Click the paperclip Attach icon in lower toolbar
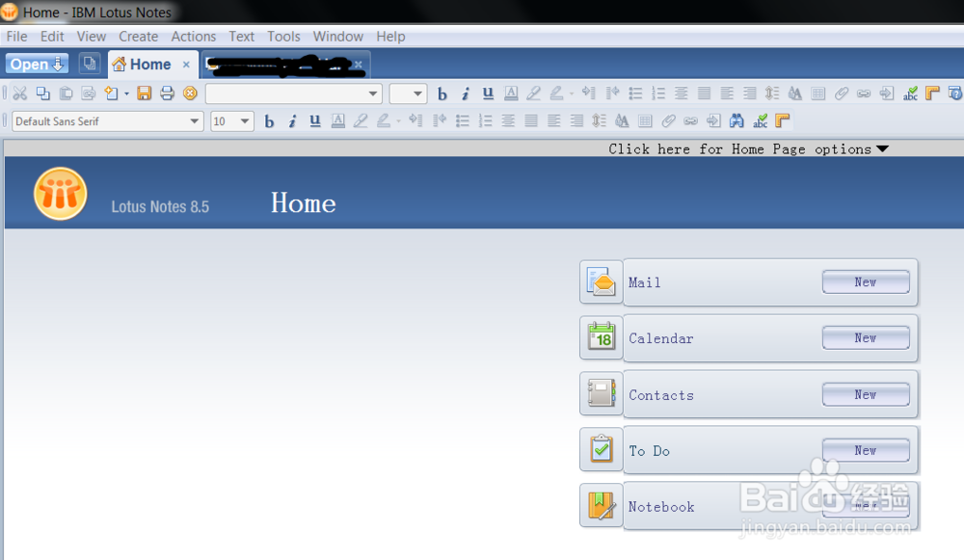 tap(668, 121)
